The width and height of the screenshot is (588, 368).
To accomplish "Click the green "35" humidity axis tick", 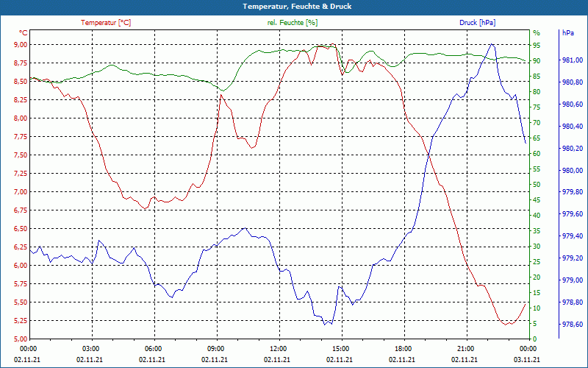I will pyautogui.click(x=537, y=231).
